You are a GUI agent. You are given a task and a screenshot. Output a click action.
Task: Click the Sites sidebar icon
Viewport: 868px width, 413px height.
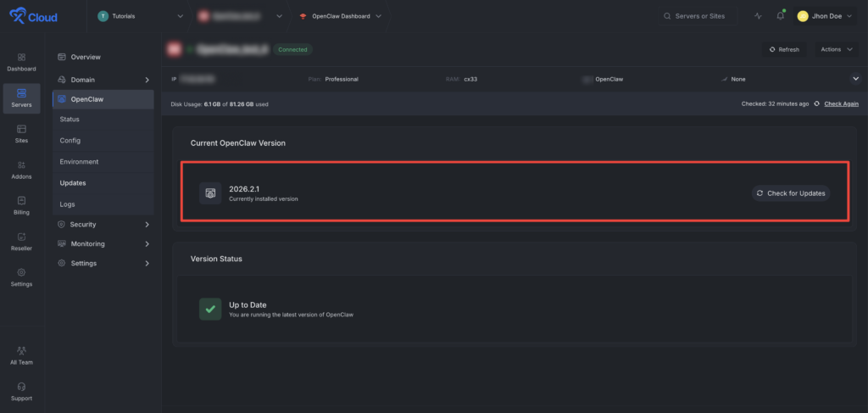tap(21, 133)
